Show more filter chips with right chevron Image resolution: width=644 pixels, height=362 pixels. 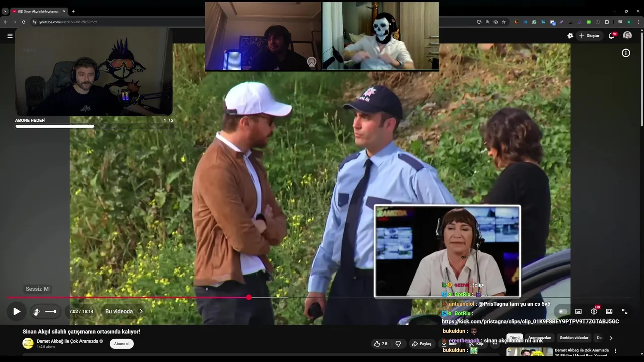pyautogui.click(x=611, y=338)
